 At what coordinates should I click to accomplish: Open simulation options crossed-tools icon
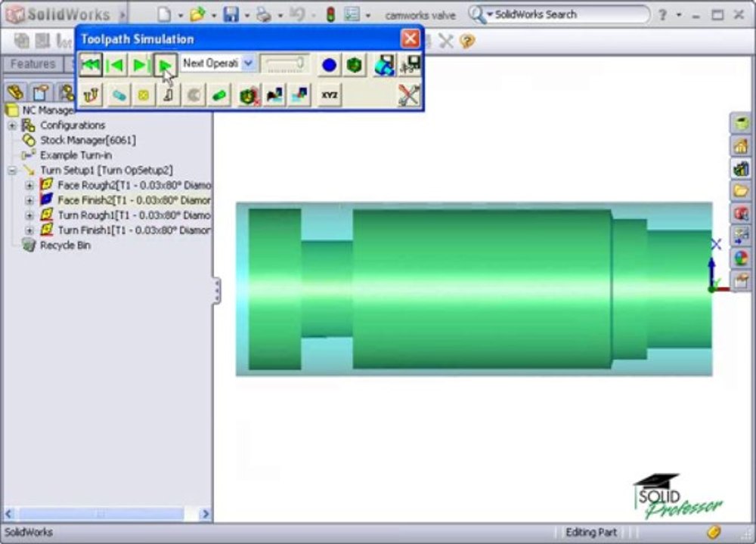(409, 95)
